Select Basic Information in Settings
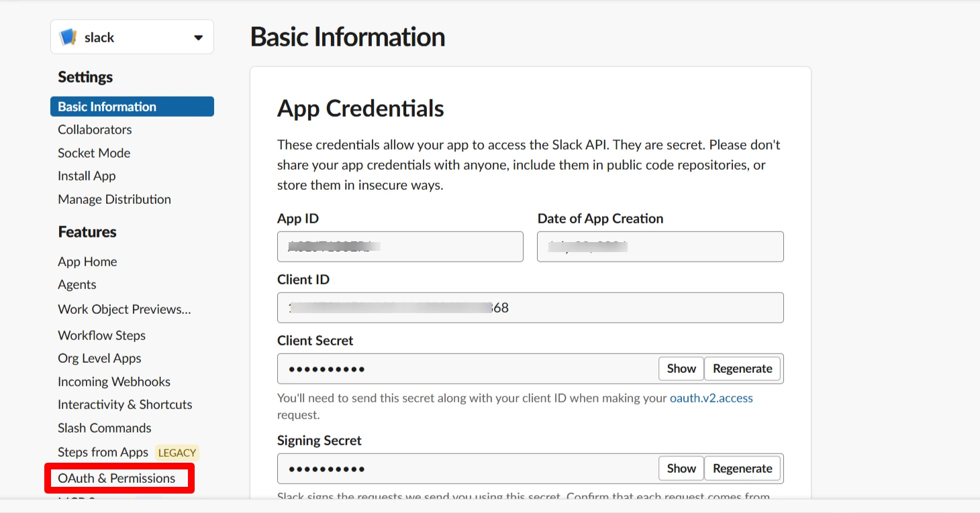The width and height of the screenshot is (980, 513). 132,107
